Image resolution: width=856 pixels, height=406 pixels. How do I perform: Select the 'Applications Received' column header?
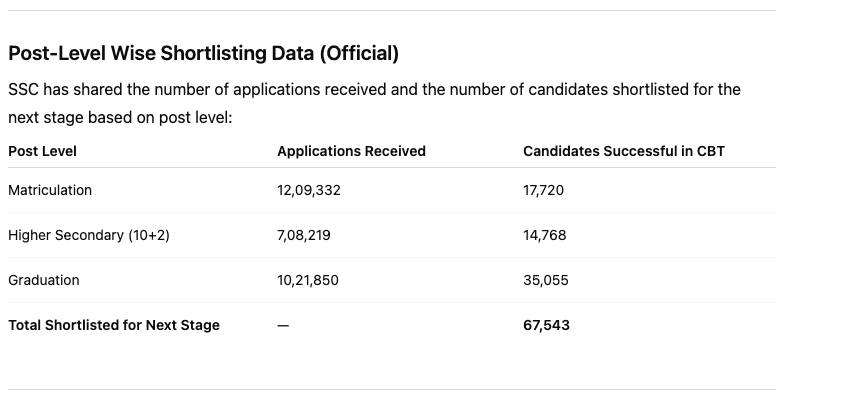[x=351, y=151]
